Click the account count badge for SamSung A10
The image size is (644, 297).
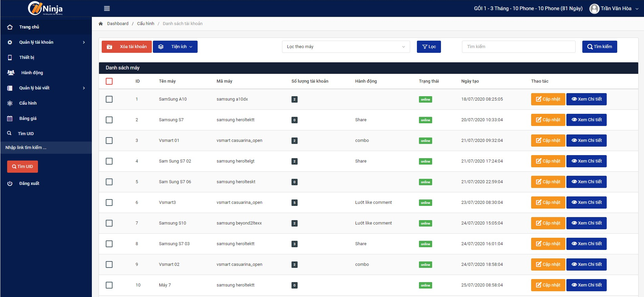295,100
